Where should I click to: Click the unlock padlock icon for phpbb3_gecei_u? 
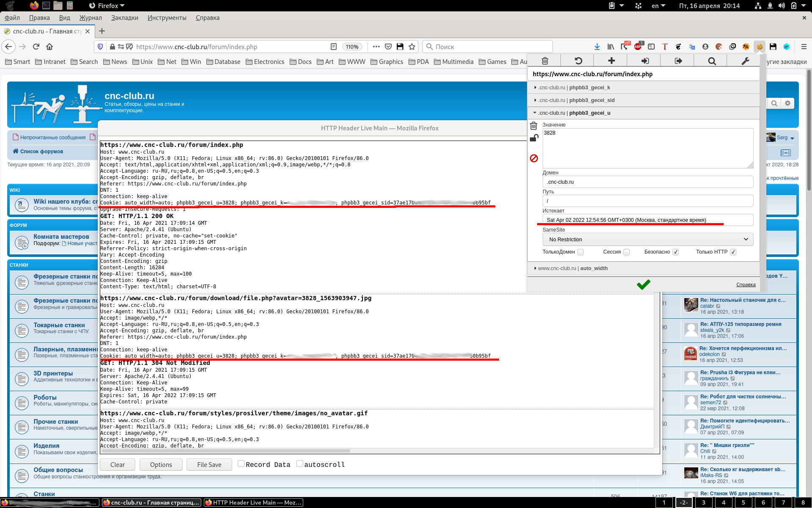point(534,138)
